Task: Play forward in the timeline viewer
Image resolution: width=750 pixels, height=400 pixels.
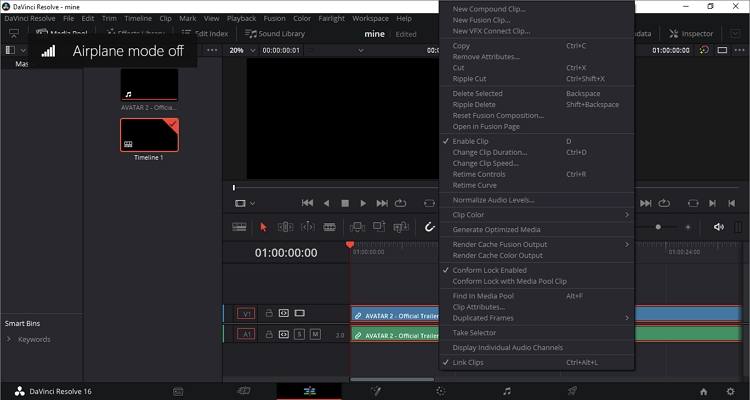Action: (363, 203)
